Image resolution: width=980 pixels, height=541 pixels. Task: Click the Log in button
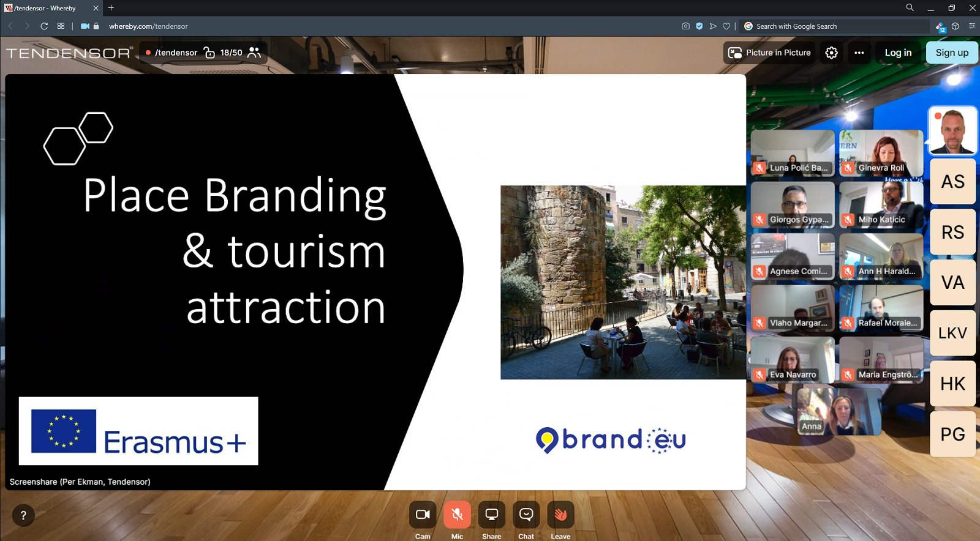click(898, 53)
